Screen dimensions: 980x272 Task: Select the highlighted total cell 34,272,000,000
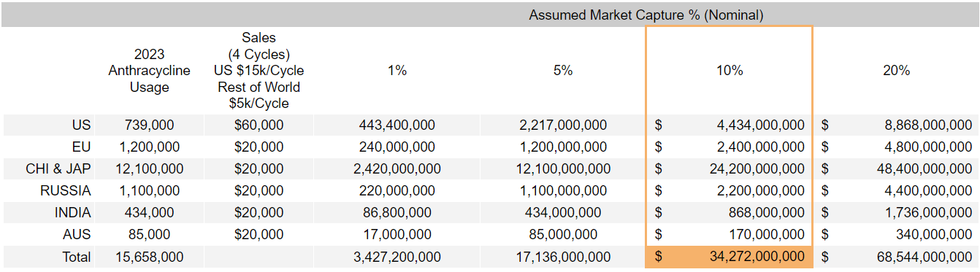tap(729, 257)
